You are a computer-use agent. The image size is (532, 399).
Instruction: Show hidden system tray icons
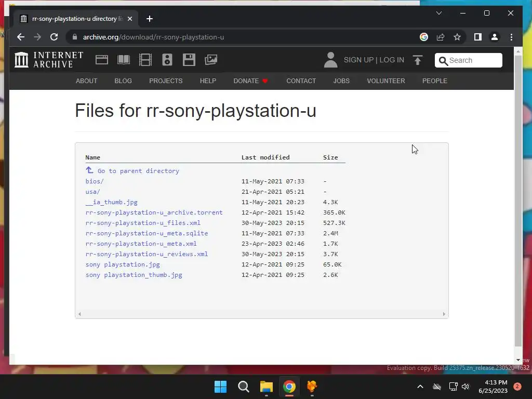tap(420, 387)
